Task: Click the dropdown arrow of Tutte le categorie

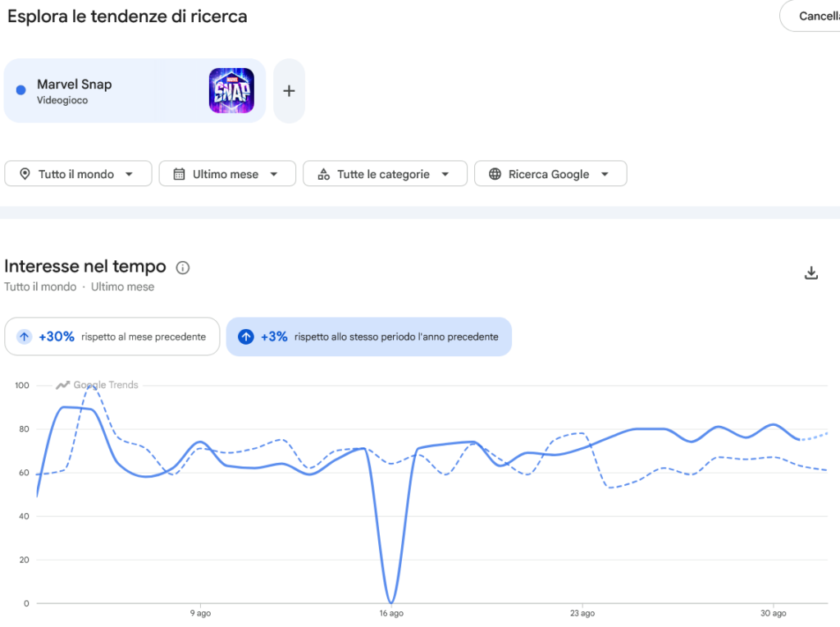Action: (445, 174)
